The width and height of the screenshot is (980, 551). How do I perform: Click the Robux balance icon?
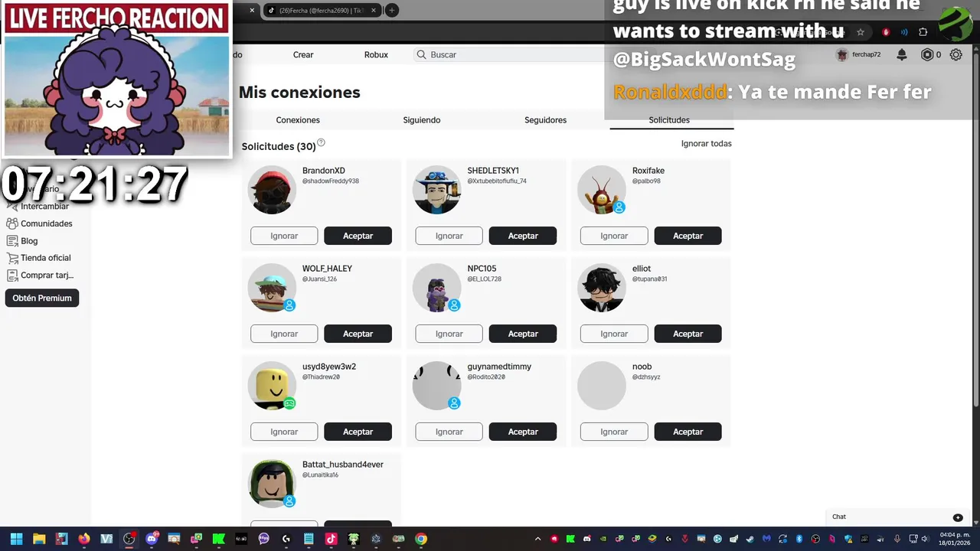927,54
